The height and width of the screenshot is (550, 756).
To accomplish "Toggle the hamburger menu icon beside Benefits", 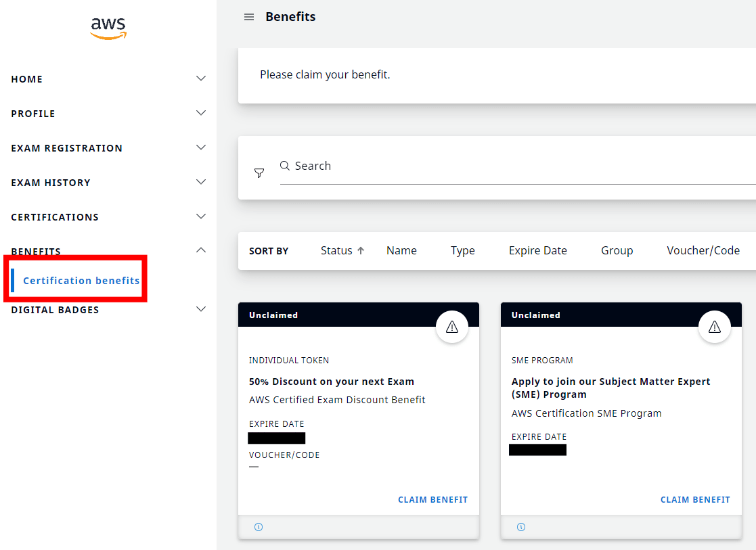I will [x=249, y=17].
